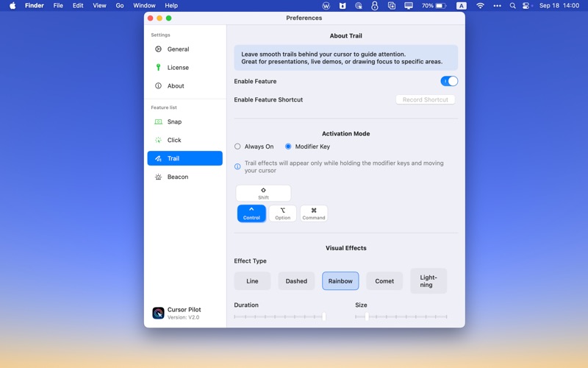Choose the Dashed effect type

pyautogui.click(x=296, y=281)
